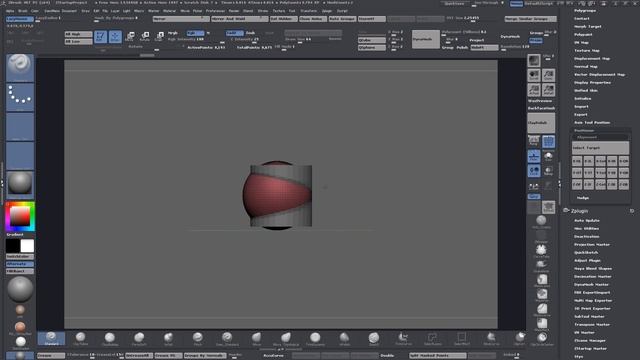
Task: Click the Actual size icon
Action: click(x=534, y=90)
